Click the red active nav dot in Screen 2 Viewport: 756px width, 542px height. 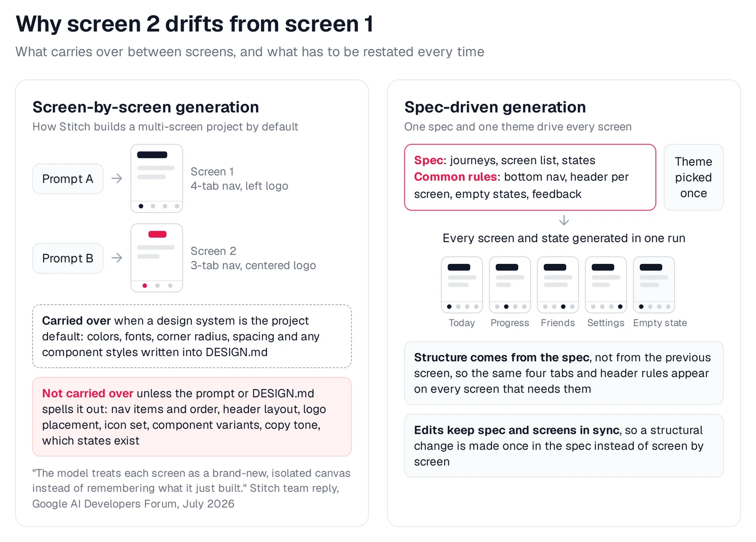tap(145, 286)
